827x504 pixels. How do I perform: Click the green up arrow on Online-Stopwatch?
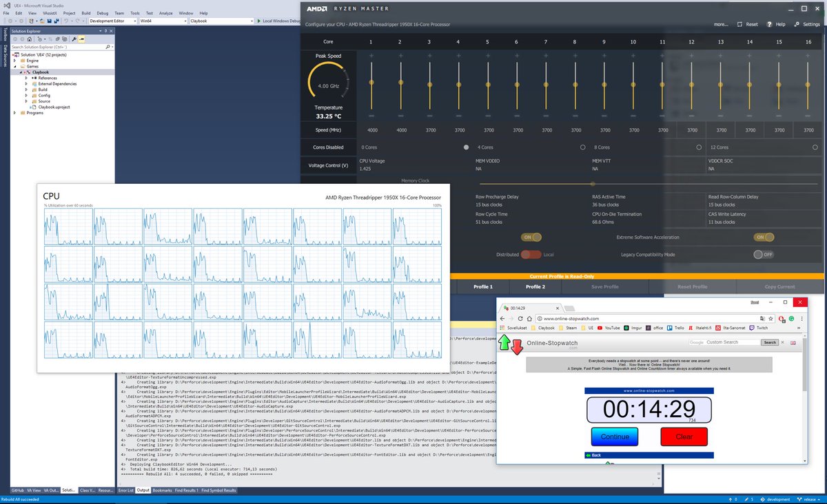[505, 342]
